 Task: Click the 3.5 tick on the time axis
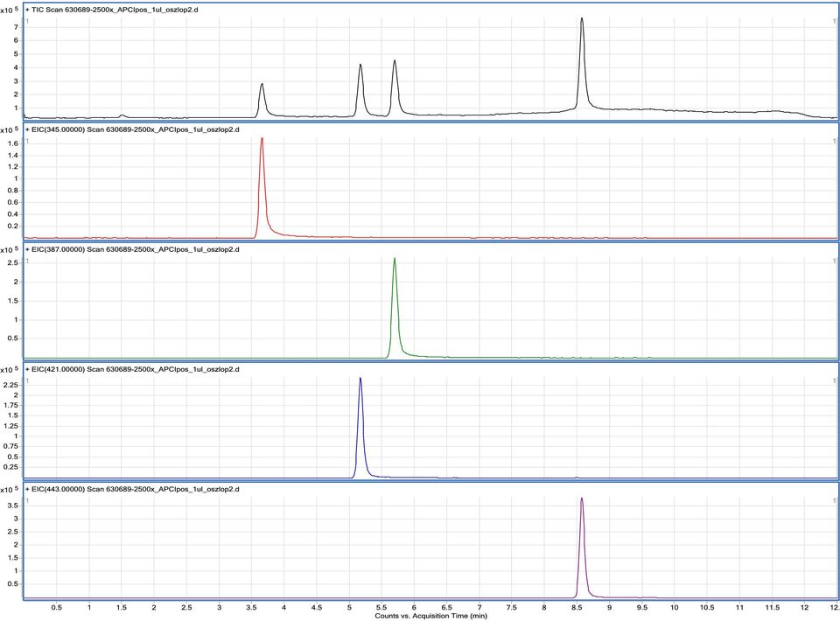251,608
